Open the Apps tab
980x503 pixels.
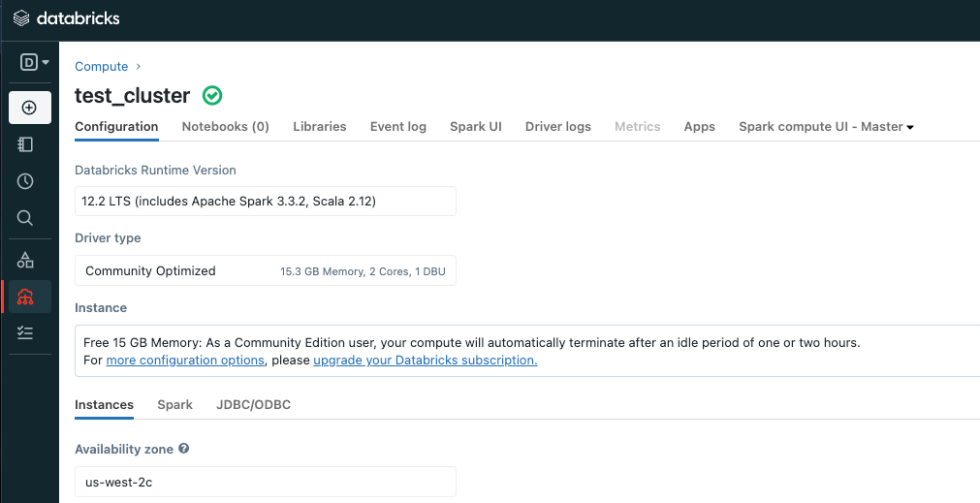tap(699, 126)
